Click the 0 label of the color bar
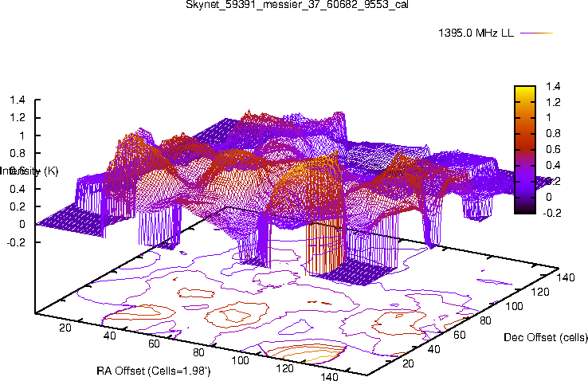The width and height of the screenshot is (588, 381). click(x=549, y=197)
